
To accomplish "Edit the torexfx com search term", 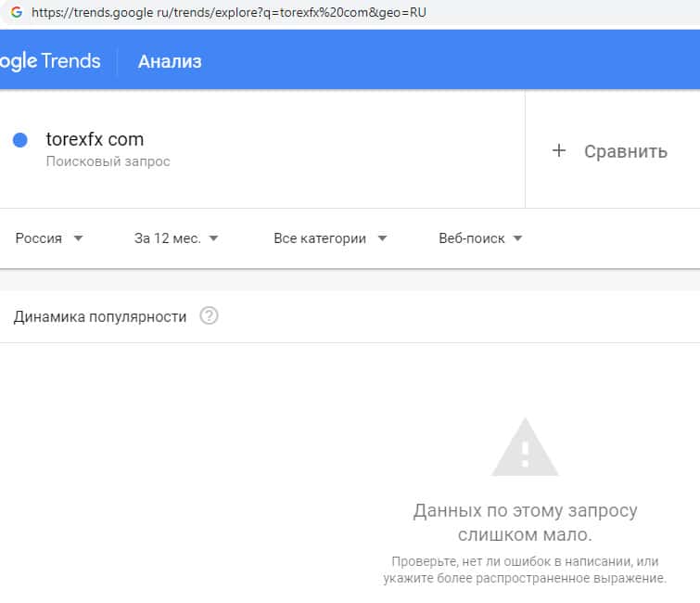I will pyautogui.click(x=95, y=140).
